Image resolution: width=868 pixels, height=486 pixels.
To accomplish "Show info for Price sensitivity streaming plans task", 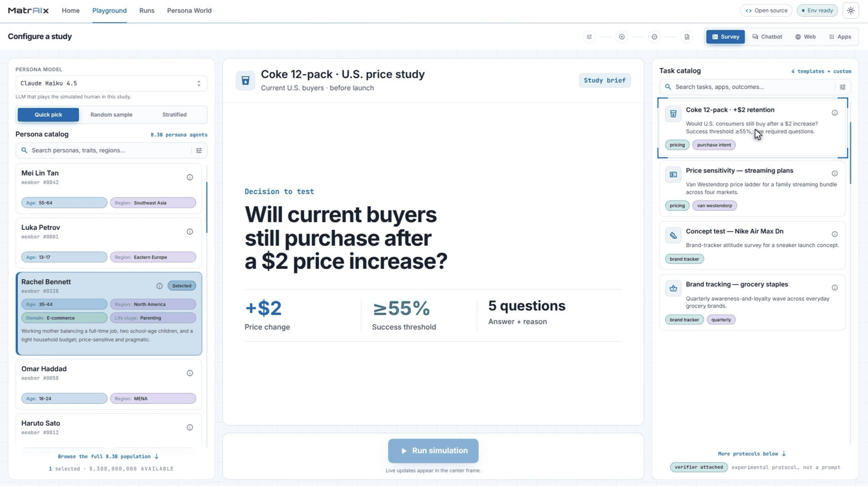I will [x=834, y=173].
